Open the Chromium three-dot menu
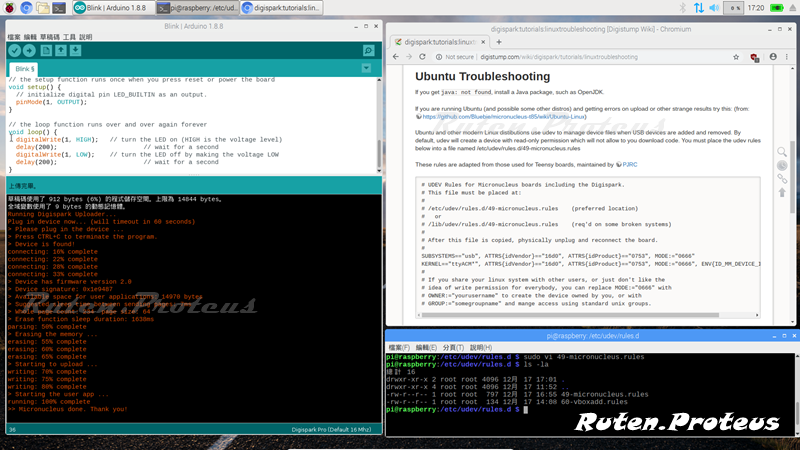Viewport: 800px width, 450px height. [x=787, y=57]
